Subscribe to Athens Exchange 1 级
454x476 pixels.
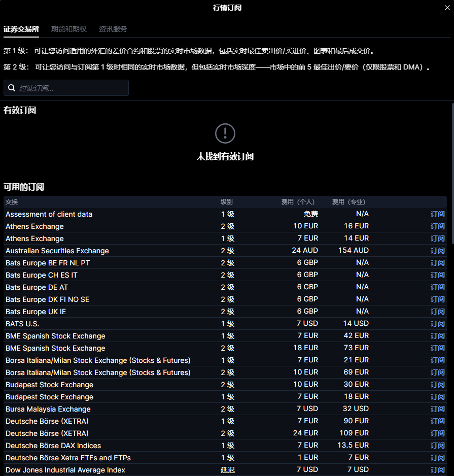click(438, 239)
